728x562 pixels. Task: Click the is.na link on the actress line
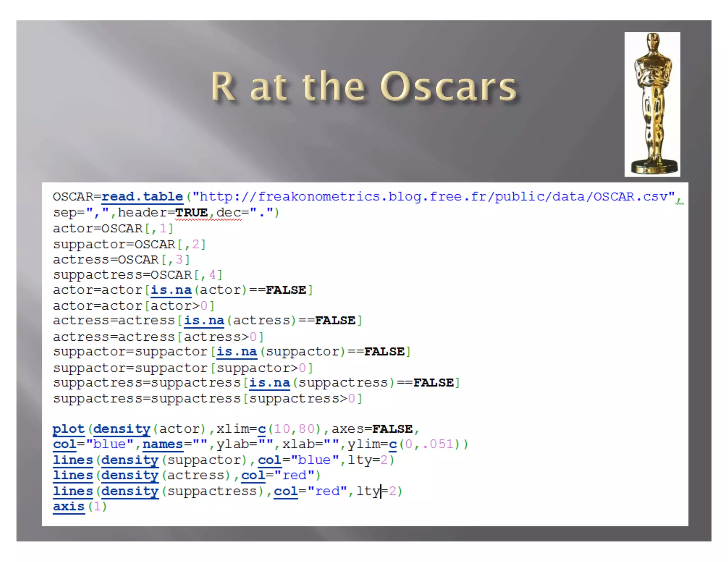coord(204,321)
